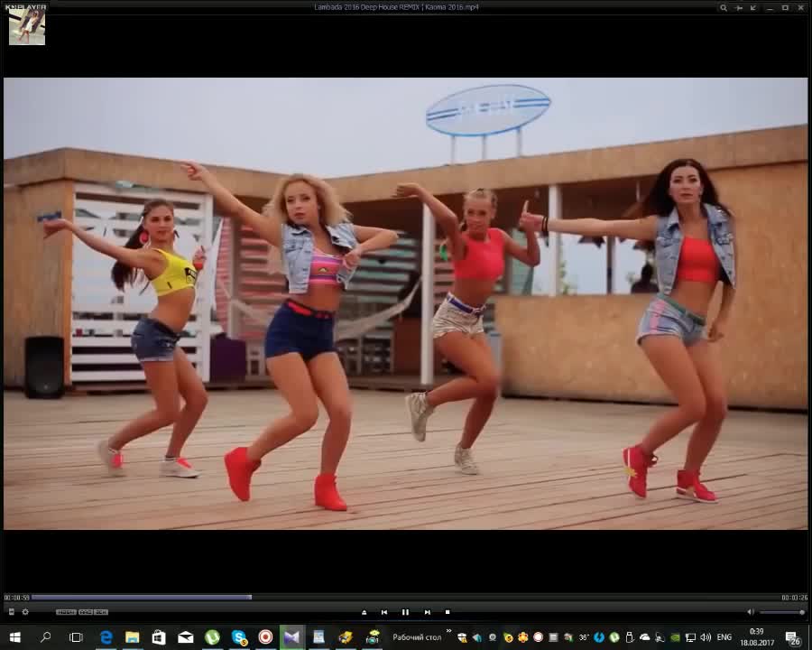Stop the video playback
This screenshot has height=650, width=812.
pos(448,612)
